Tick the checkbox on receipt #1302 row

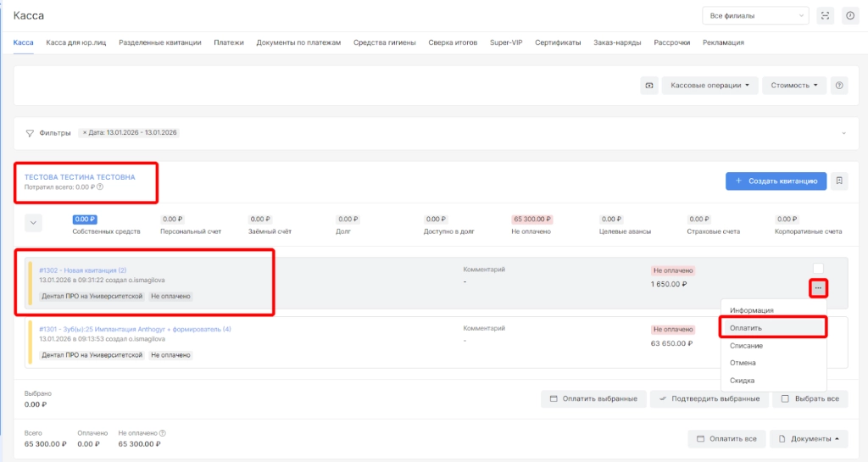(x=818, y=269)
